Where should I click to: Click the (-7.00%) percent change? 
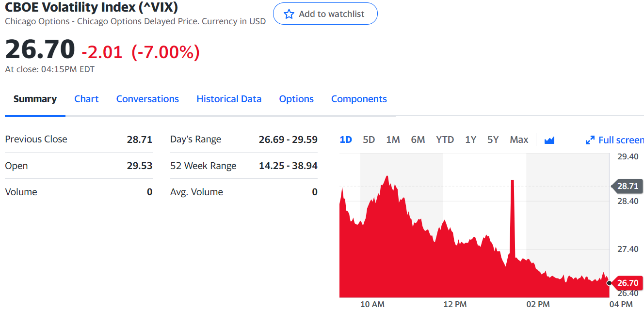[165, 51]
